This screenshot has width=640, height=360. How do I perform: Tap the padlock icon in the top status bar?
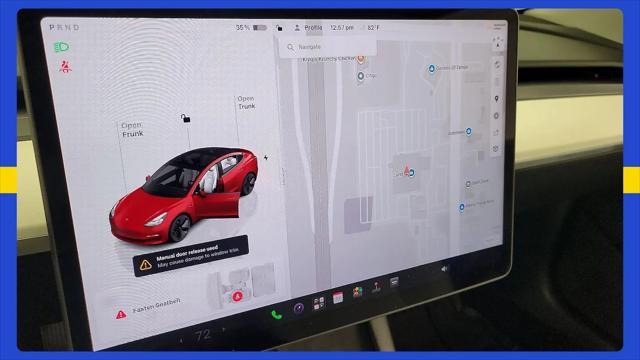(279, 28)
